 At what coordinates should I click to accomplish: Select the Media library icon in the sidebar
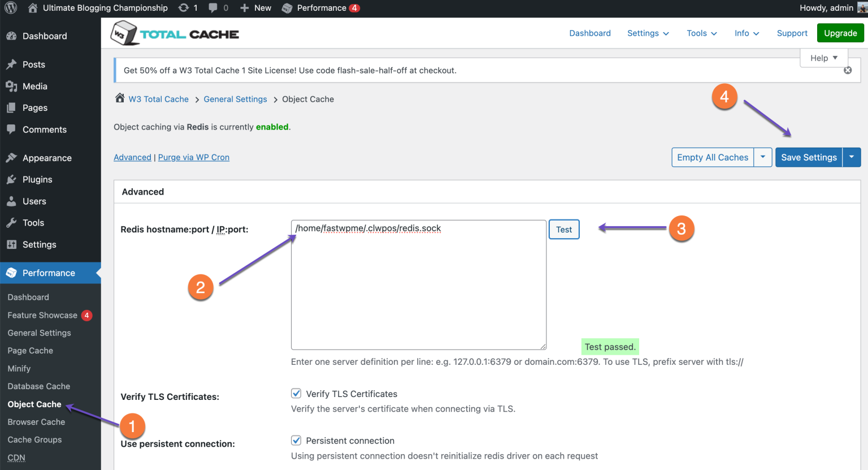[x=12, y=86]
